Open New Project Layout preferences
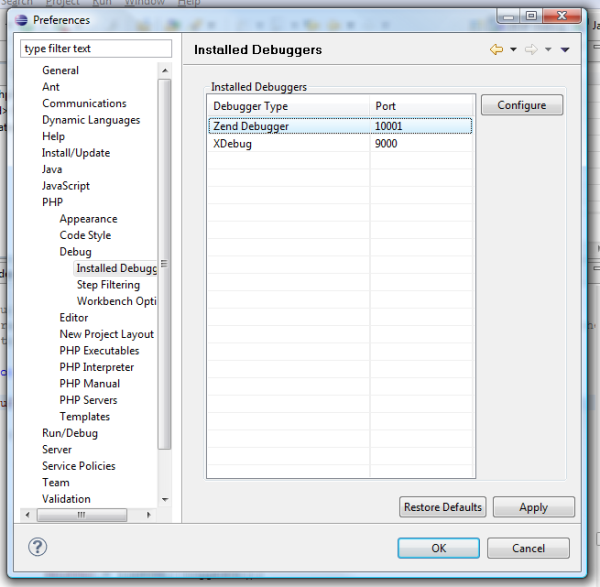Image resolution: width=600 pixels, height=587 pixels. coord(106,334)
